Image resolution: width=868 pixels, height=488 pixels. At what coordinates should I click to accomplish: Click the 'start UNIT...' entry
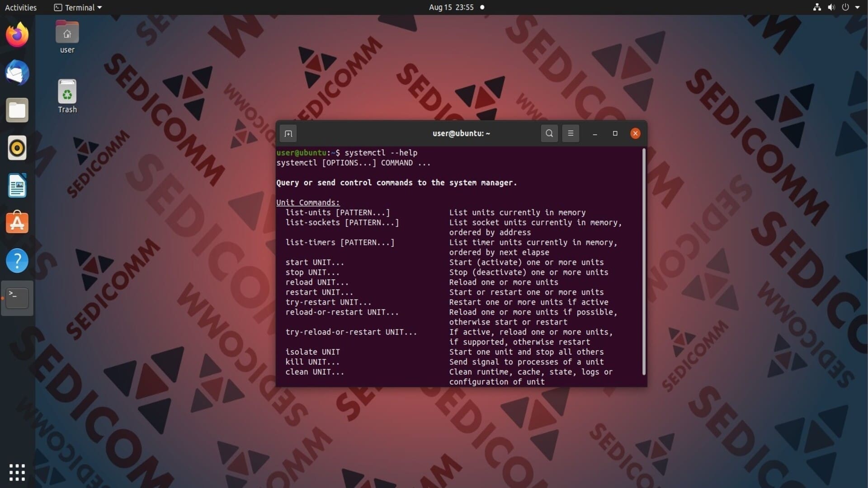coord(315,262)
